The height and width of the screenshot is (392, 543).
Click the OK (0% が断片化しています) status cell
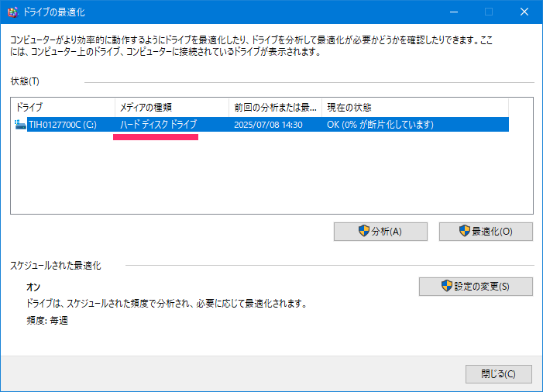[380, 125]
